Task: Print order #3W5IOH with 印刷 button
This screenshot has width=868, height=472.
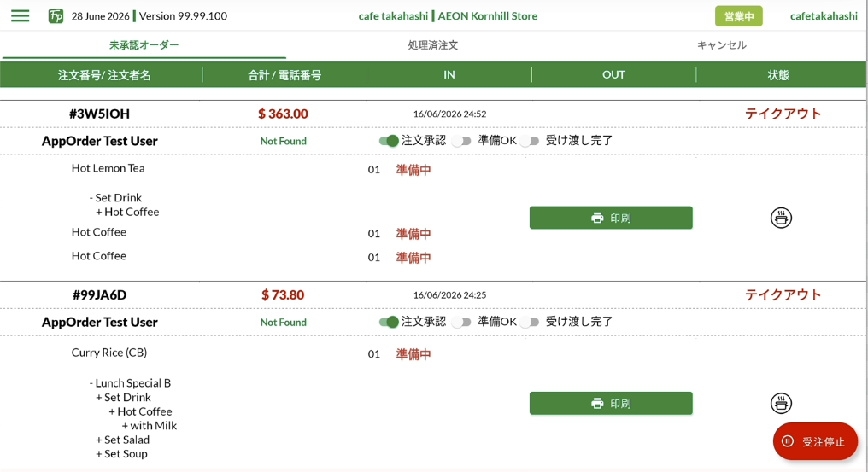Action: (x=611, y=218)
